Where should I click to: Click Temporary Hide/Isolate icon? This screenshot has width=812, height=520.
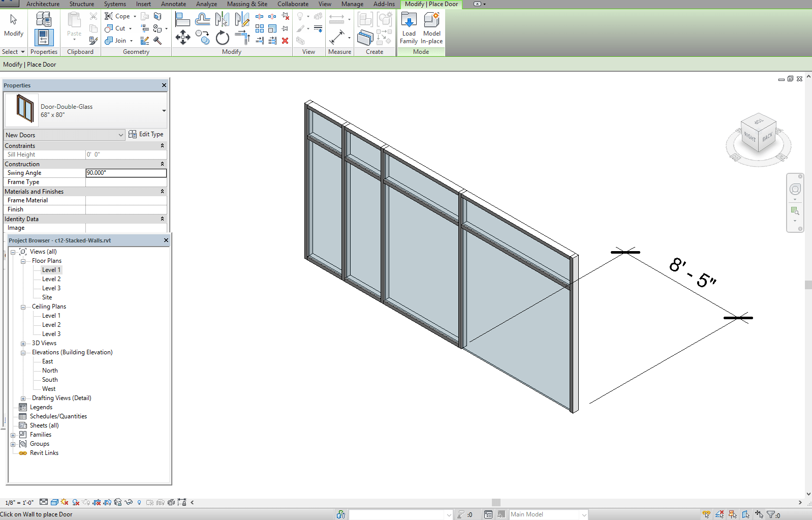coord(129,502)
